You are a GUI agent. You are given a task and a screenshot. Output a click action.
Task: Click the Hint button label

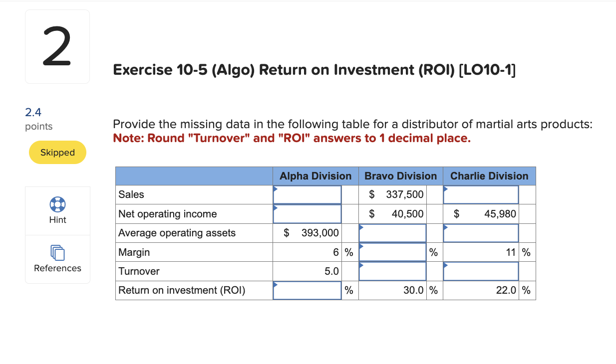(x=57, y=219)
